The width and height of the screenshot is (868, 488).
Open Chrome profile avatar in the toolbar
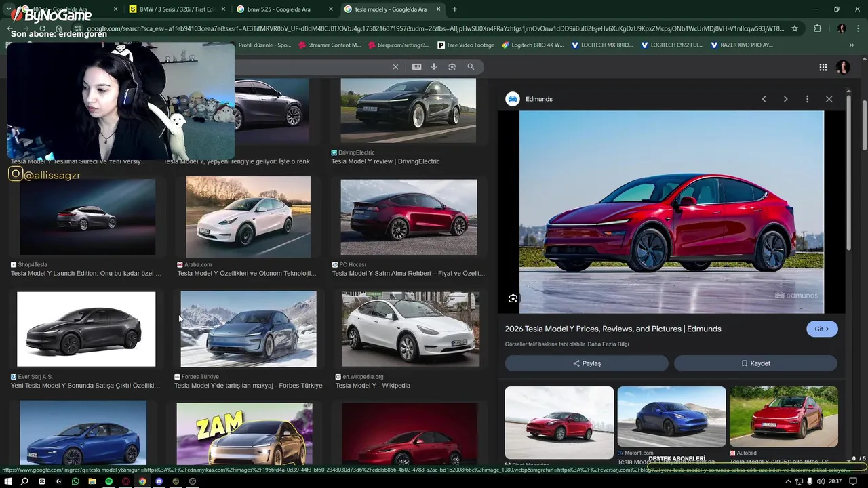pyautogui.click(x=842, y=28)
